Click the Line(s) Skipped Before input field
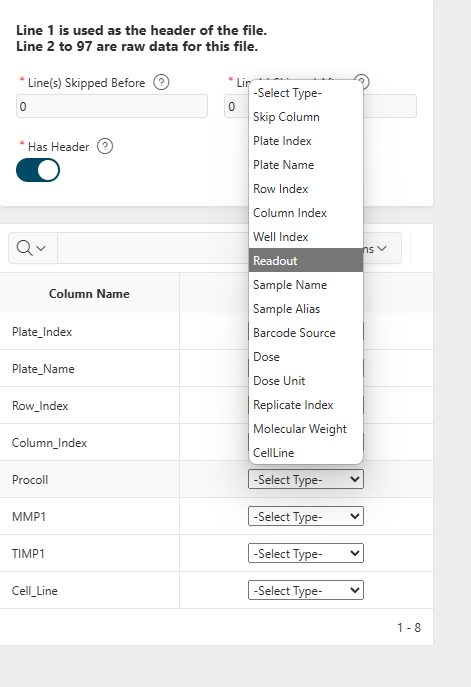 click(x=112, y=106)
